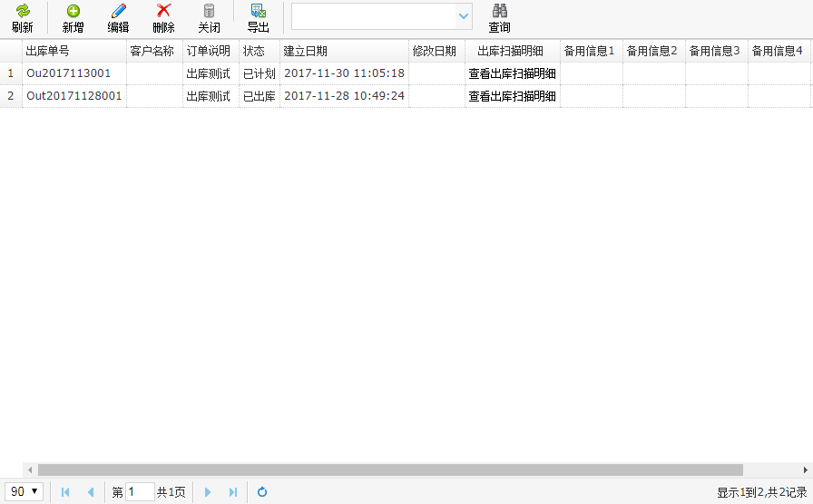This screenshot has height=504, width=813.
Task: Click 出库测试 cell in row 2
Action: point(211,96)
